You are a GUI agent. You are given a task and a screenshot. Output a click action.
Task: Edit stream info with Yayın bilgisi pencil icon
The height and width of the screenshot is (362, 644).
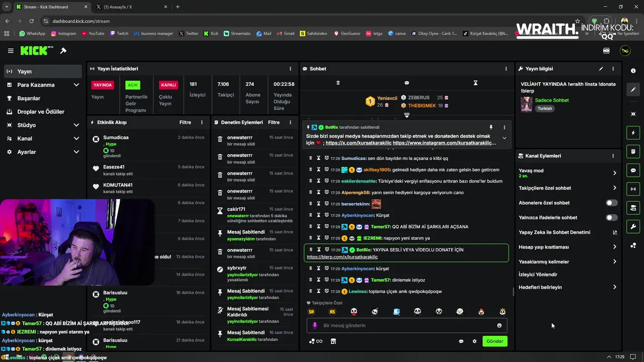pyautogui.click(x=601, y=69)
